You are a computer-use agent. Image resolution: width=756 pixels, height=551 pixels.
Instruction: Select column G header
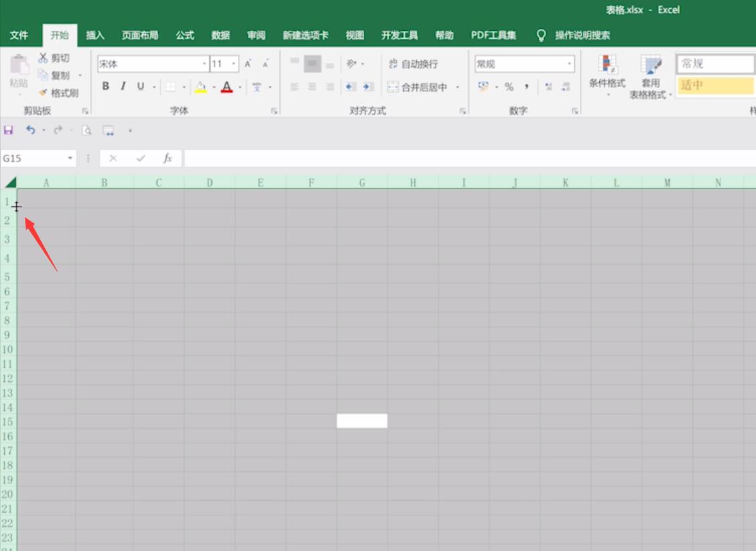coord(362,183)
